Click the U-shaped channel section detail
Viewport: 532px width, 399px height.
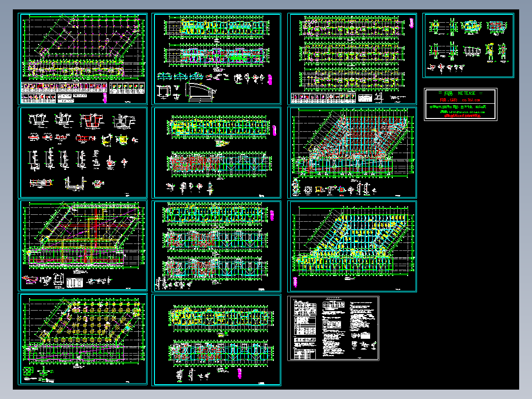(x=75, y=183)
